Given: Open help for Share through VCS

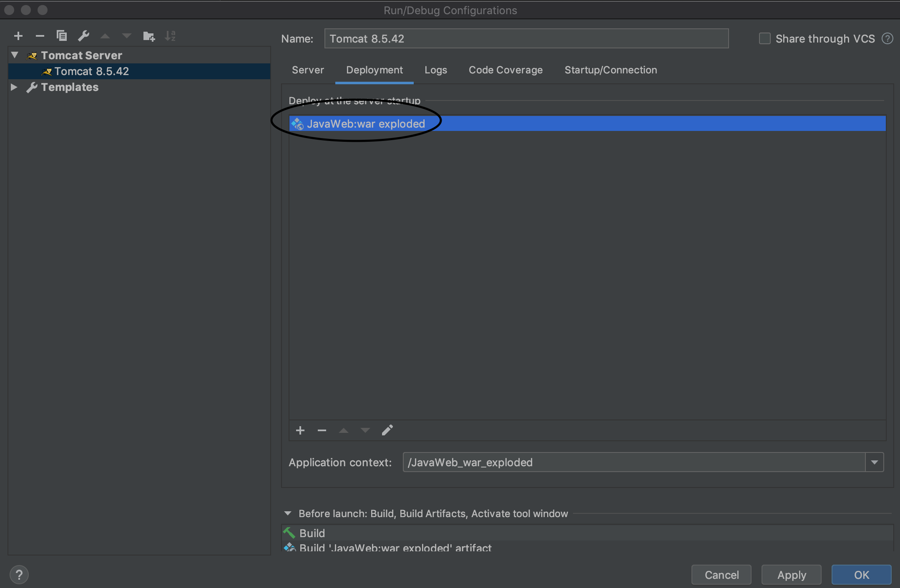Looking at the screenshot, I should tap(887, 39).
